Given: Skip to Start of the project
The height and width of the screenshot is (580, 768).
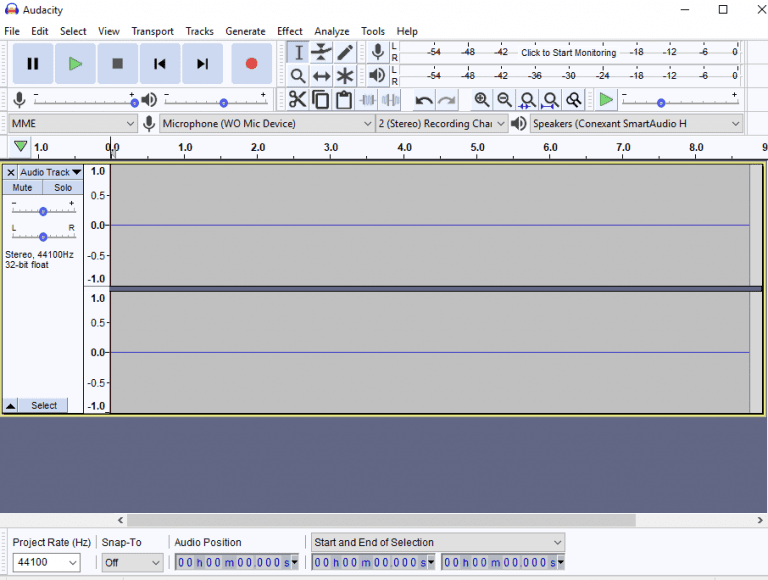Looking at the screenshot, I should [160, 64].
